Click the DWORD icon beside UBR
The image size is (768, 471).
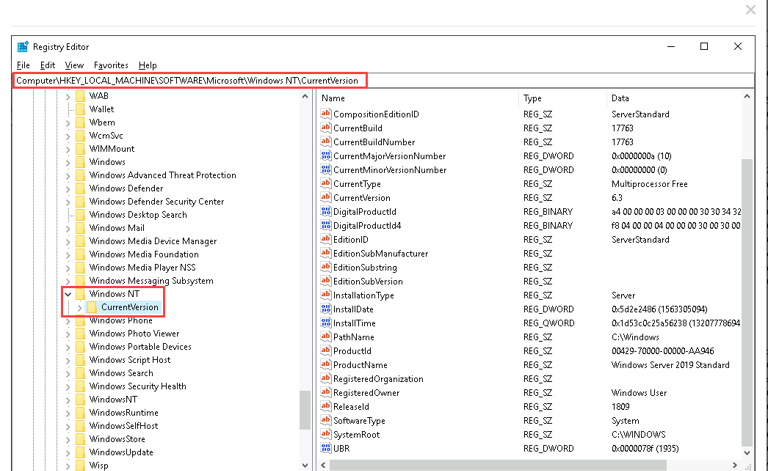(x=326, y=448)
